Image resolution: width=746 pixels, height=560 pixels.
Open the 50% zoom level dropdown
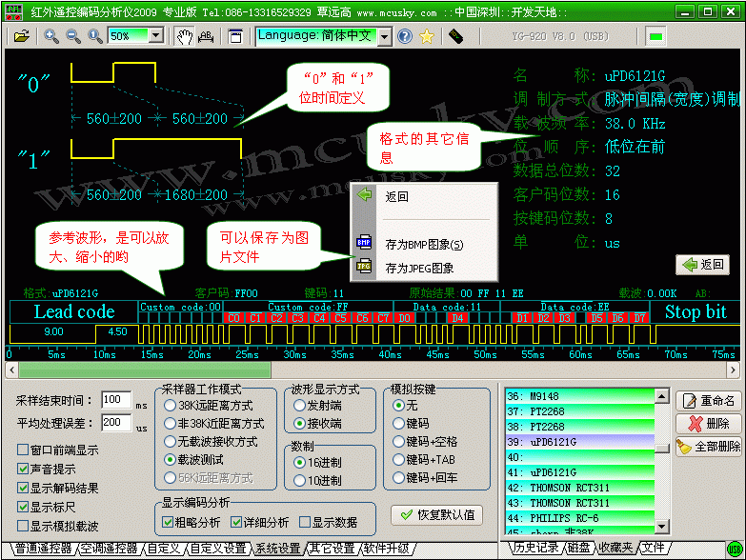154,36
